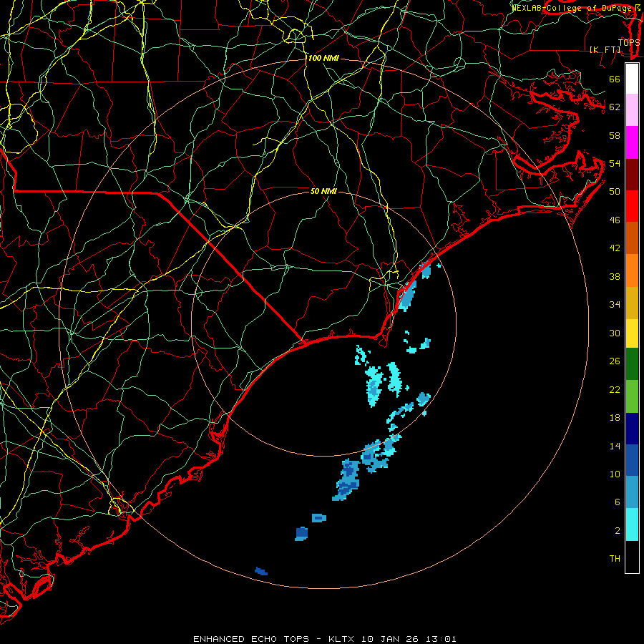Image resolution: width=644 pixels, height=644 pixels.
Task: Click the "TH" legend label
Action: [x=615, y=559]
